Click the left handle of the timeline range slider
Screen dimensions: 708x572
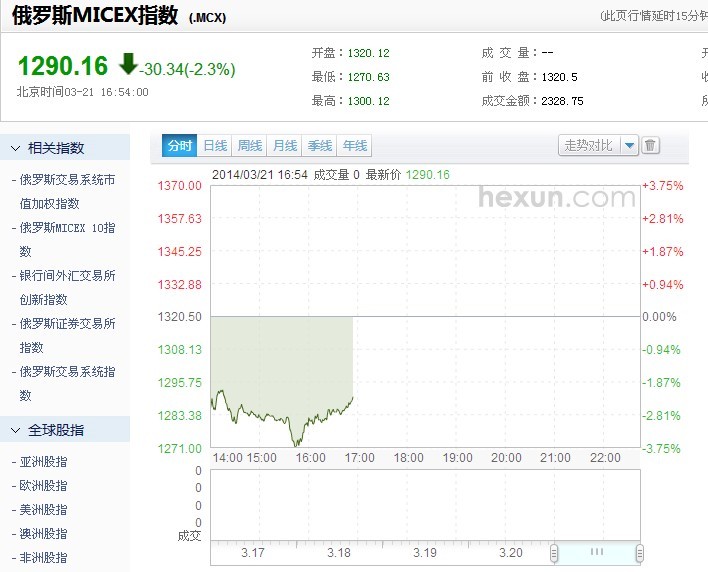pyautogui.click(x=556, y=552)
